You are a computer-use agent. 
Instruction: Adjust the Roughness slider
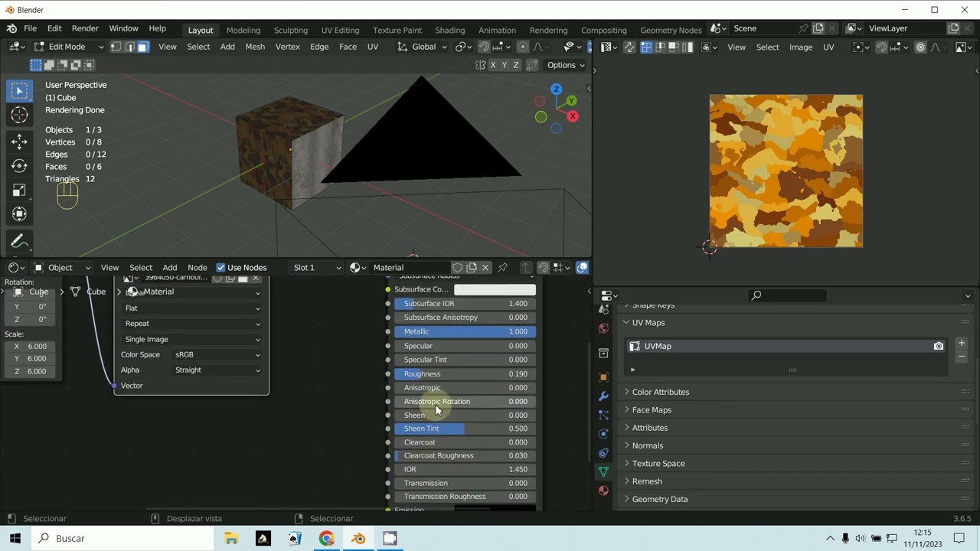(465, 374)
